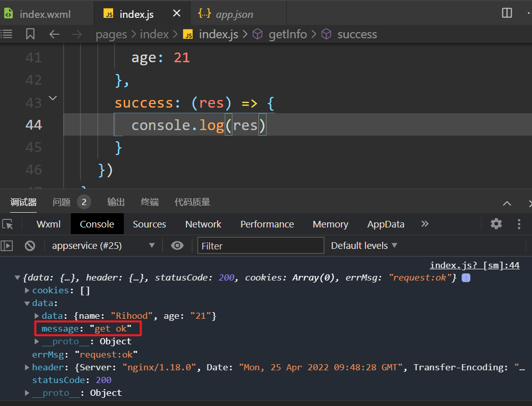The width and height of the screenshot is (532, 406).
Task: Go back with the left arrow
Action: pos(55,34)
